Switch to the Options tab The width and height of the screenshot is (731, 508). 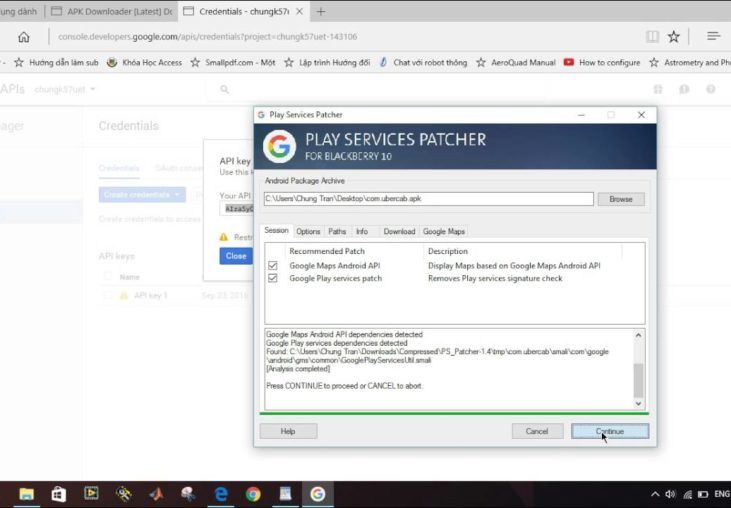[x=308, y=231]
